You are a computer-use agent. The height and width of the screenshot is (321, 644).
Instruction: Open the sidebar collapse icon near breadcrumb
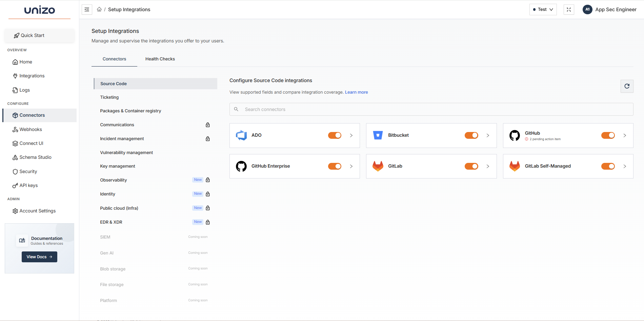point(87,10)
